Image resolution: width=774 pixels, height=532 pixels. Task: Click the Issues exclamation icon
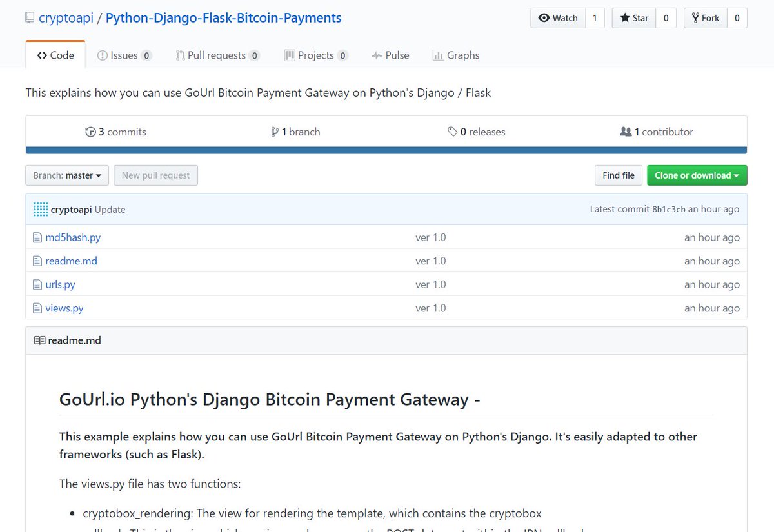102,55
